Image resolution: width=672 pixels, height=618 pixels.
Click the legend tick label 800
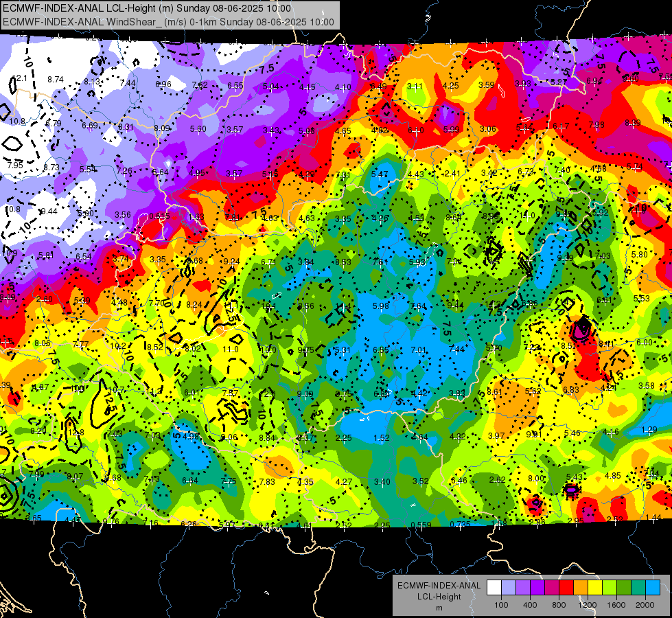click(x=559, y=605)
